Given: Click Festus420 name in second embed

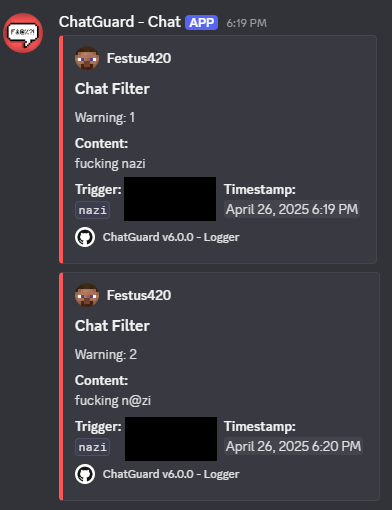Looking at the screenshot, I should click(139, 295).
